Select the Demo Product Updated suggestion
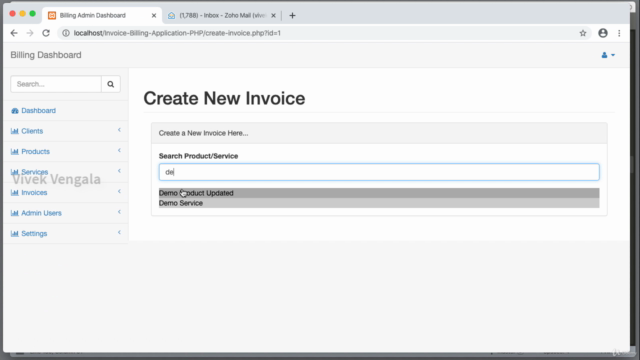Image resolution: width=640 pixels, height=360 pixels. [x=379, y=193]
